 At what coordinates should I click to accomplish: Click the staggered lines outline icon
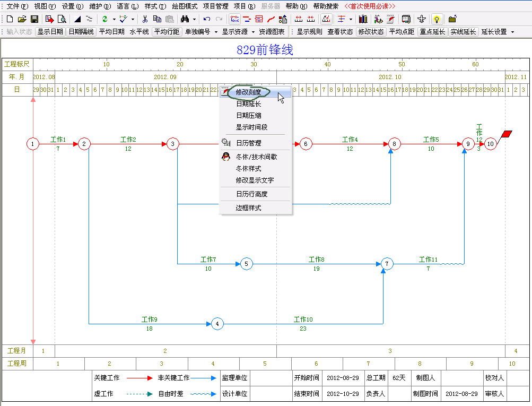pos(89,19)
